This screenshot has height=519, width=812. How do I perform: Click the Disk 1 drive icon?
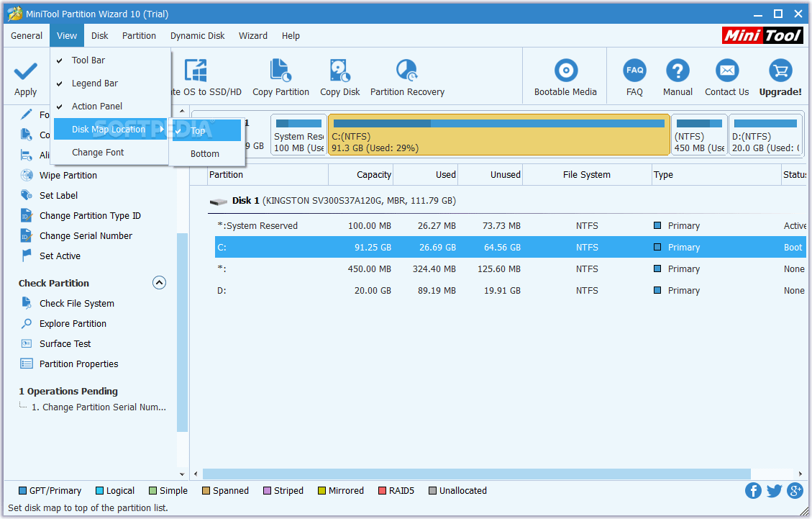[x=218, y=201]
